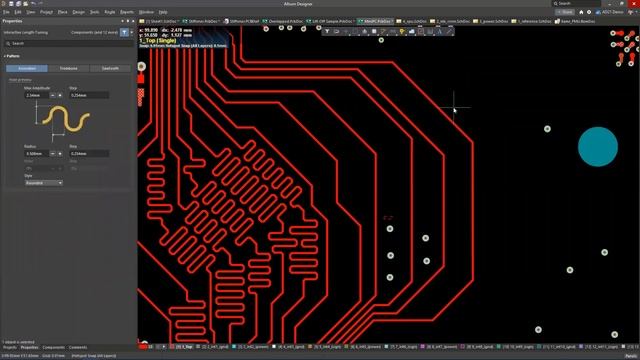Open the Window menu
This screenshot has height=360, width=640.
coord(146,12)
